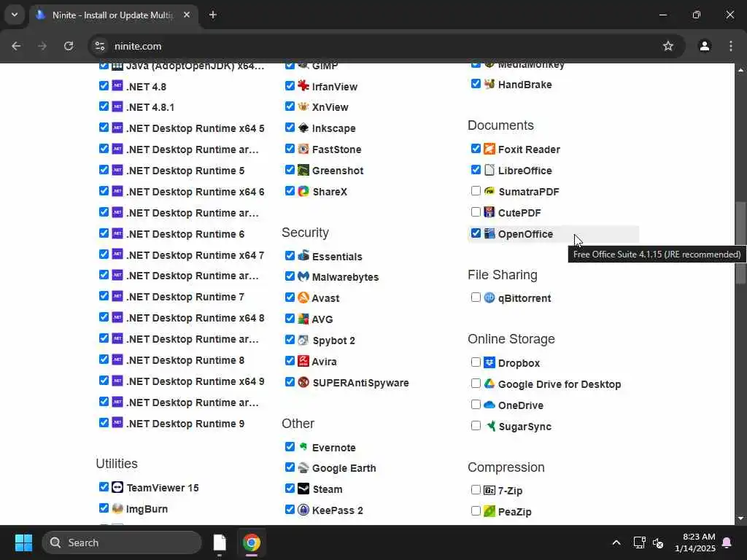Enable the qBittorrent checkbox
747x560 pixels.
(476, 297)
